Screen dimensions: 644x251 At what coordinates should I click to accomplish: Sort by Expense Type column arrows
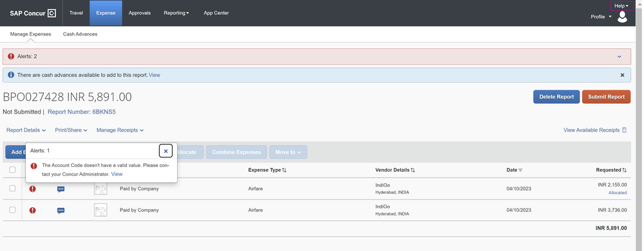coord(284,170)
